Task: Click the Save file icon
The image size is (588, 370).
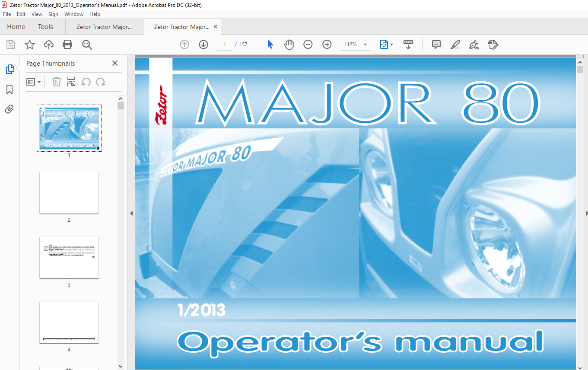Action: coord(11,45)
